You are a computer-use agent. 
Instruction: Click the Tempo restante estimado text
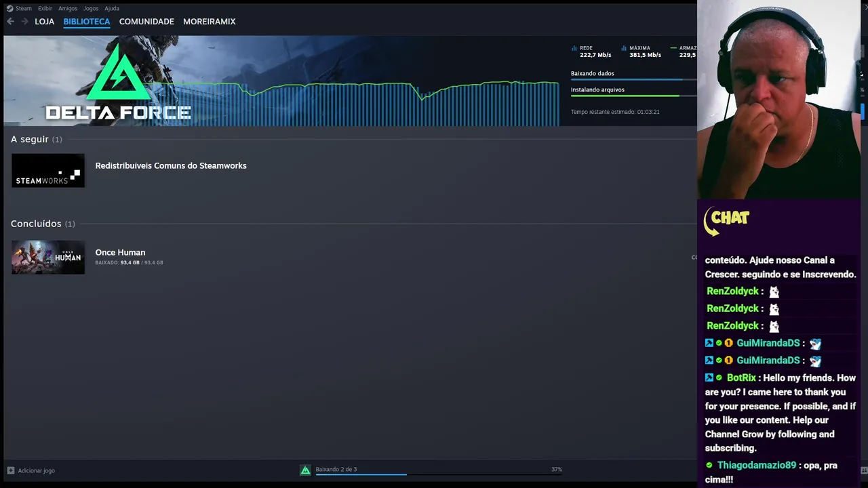pyautogui.click(x=615, y=112)
